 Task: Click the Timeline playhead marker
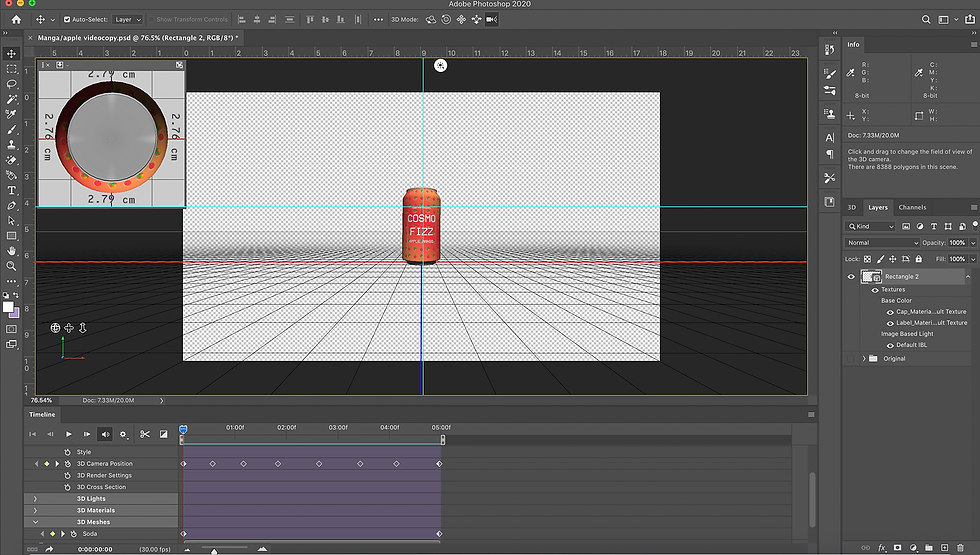click(x=183, y=429)
